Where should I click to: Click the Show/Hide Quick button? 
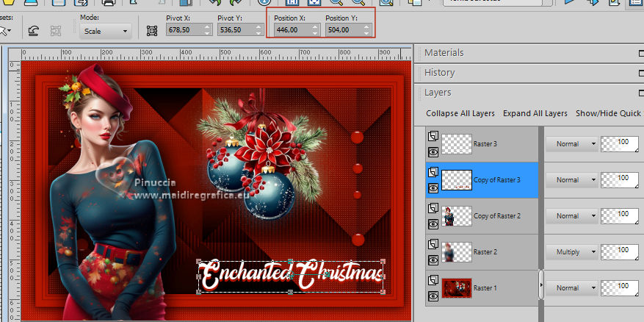pyautogui.click(x=609, y=113)
